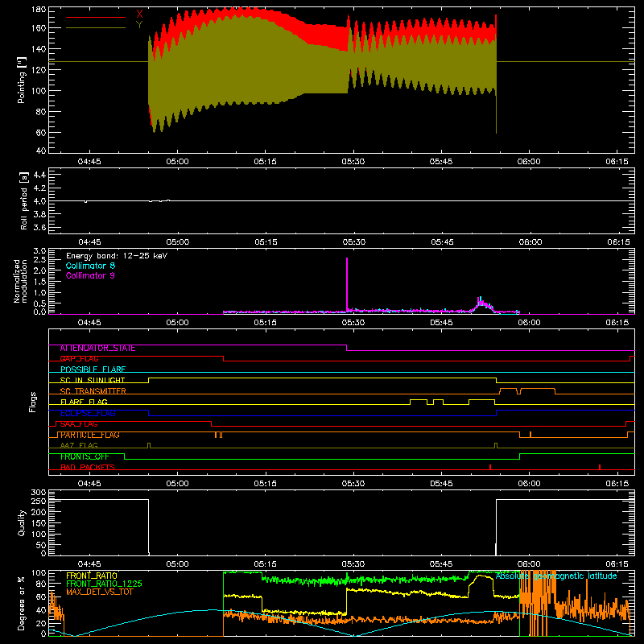Viewport: 644px width, 644px height.
Task: Click the 3.6 value on Roll period axis
Action: point(39,227)
